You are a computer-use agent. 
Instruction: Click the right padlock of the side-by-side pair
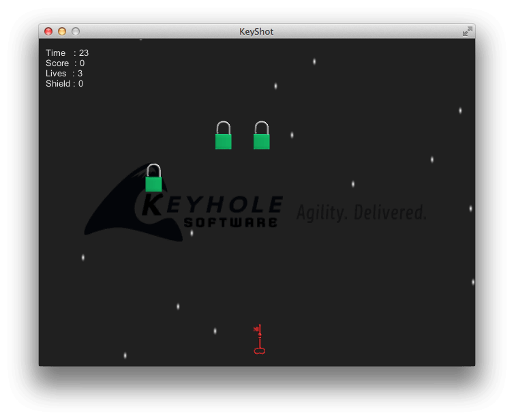coord(261,136)
